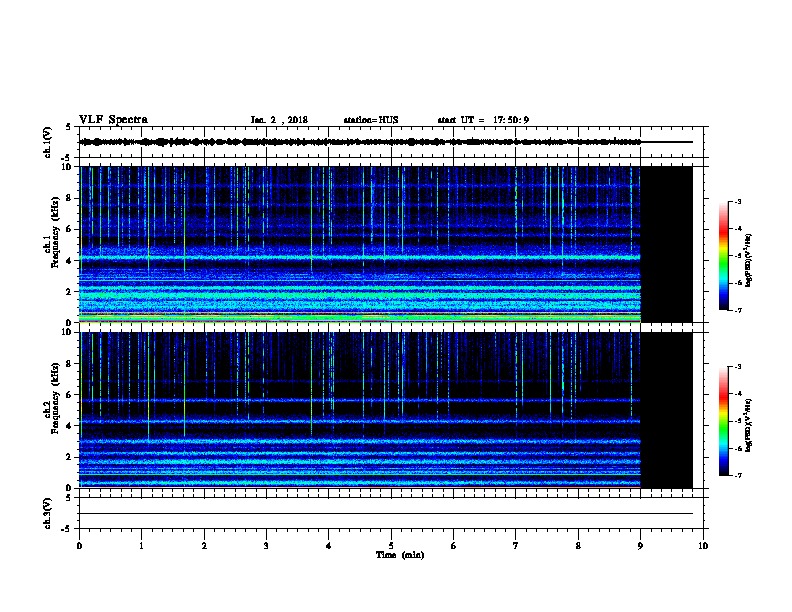Screen dimensions: 792x612
Task: Select the "start UT = 17:50:9" text
Action: [x=483, y=120]
